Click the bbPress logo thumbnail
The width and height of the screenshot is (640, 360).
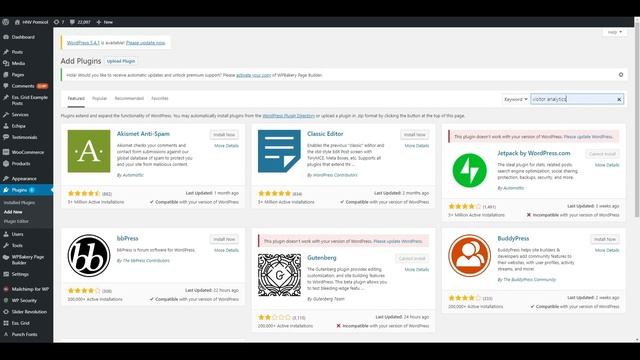click(x=89, y=256)
